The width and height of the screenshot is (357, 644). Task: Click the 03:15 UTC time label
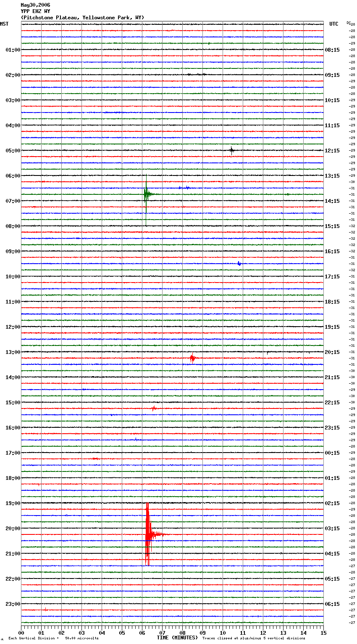pyautogui.click(x=332, y=529)
